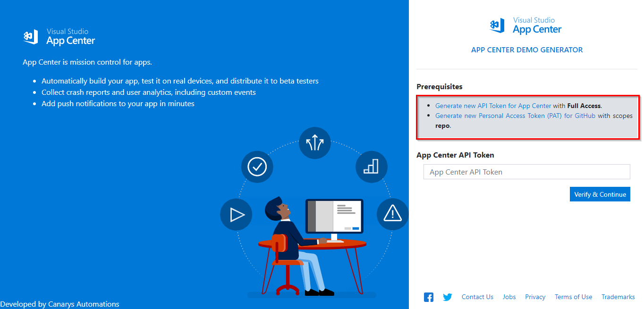644x309 pixels.
Task: Click the 'Collect crash reports' bullet text
Action: pyautogui.click(x=149, y=92)
